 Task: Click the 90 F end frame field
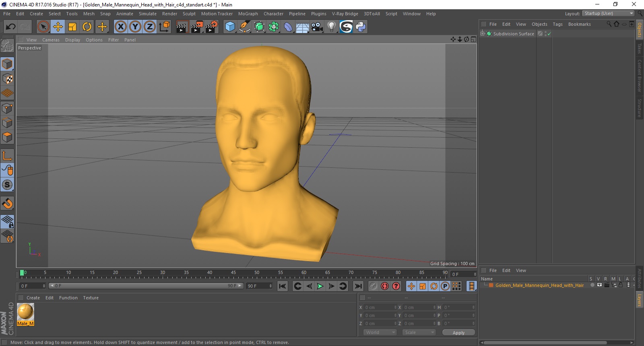(x=259, y=286)
